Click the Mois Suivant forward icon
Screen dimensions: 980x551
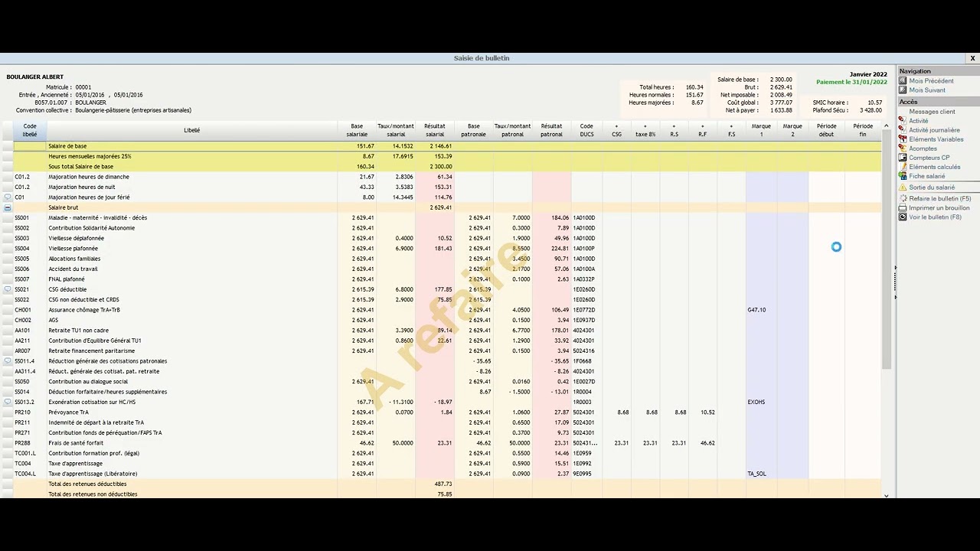tap(903, 90)
